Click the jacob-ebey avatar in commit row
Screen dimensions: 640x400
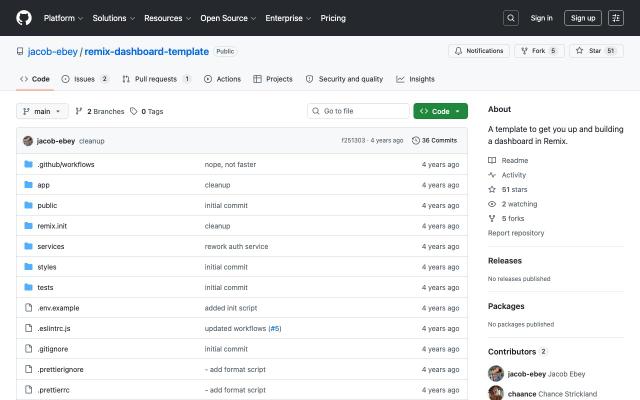coord(28,141)
